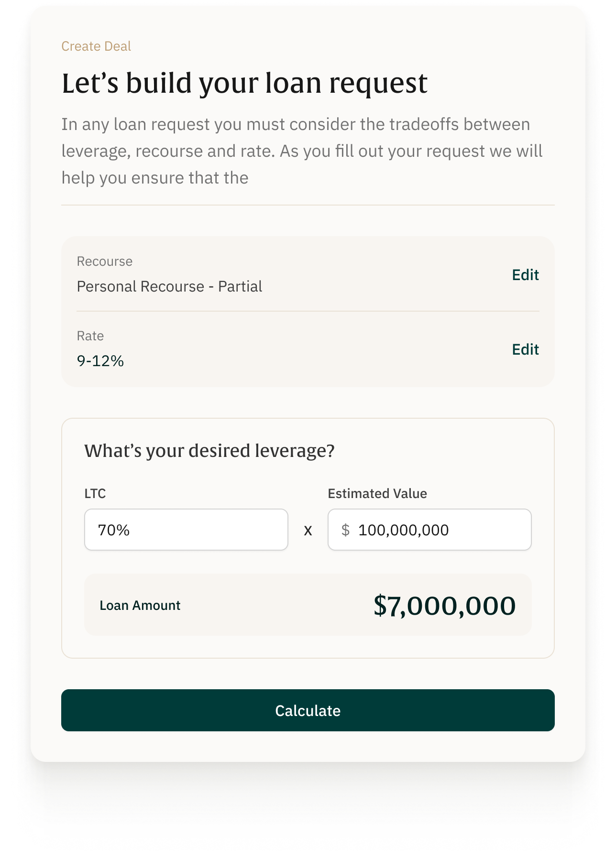
Task: Select the 9-12% rate value text
Action: point(100,361)
